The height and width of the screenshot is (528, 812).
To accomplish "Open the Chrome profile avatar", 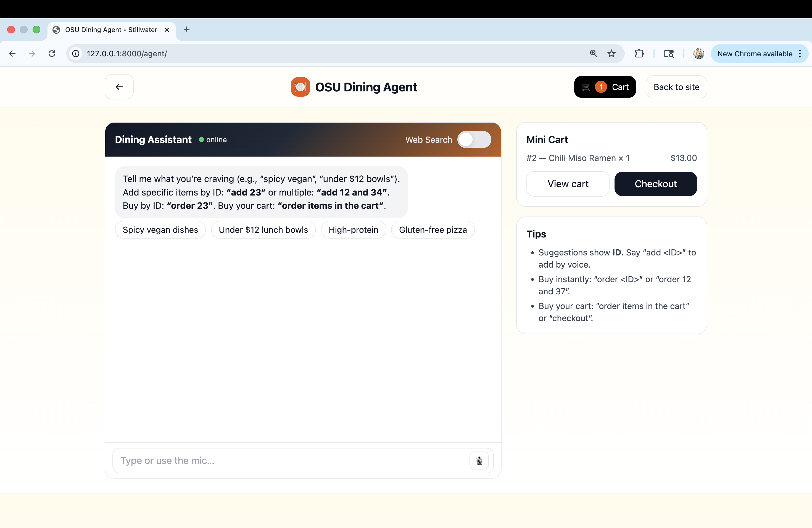I will pos(698,54).
